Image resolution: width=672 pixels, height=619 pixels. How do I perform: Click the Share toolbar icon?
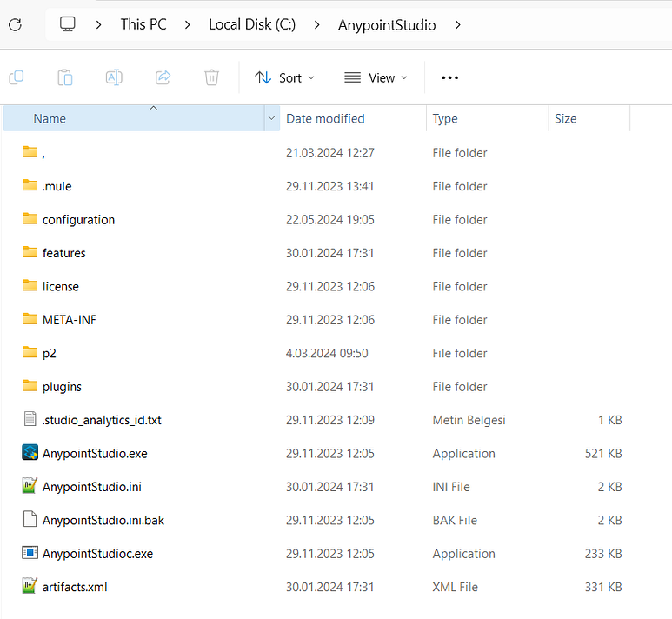[163, 77]
